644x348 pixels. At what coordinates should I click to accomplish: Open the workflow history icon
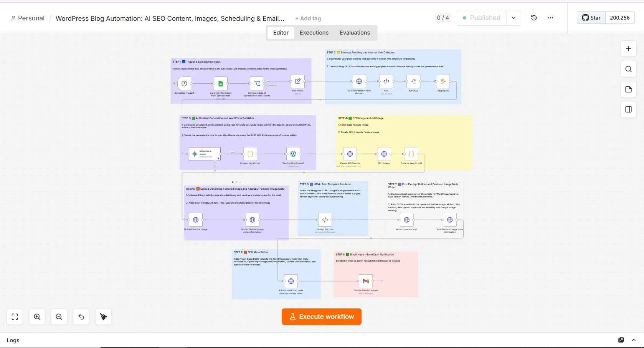pyautogui.click(x=534, y=18)
